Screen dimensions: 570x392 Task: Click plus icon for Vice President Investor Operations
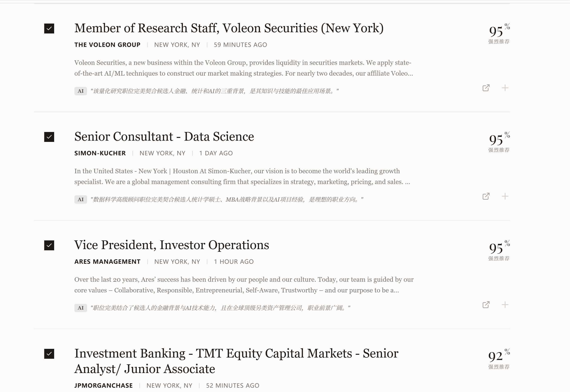point(505,305)
